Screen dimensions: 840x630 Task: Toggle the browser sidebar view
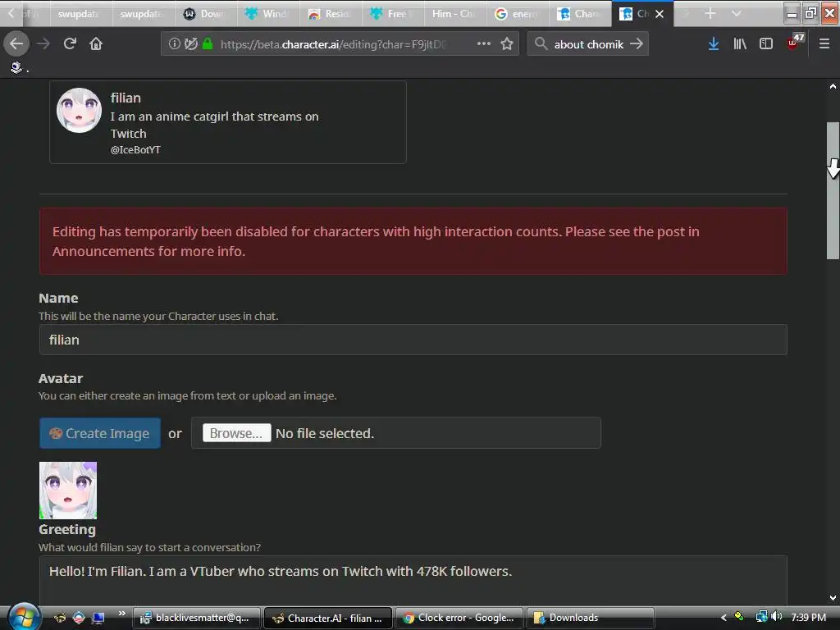(x=766, y=44)
